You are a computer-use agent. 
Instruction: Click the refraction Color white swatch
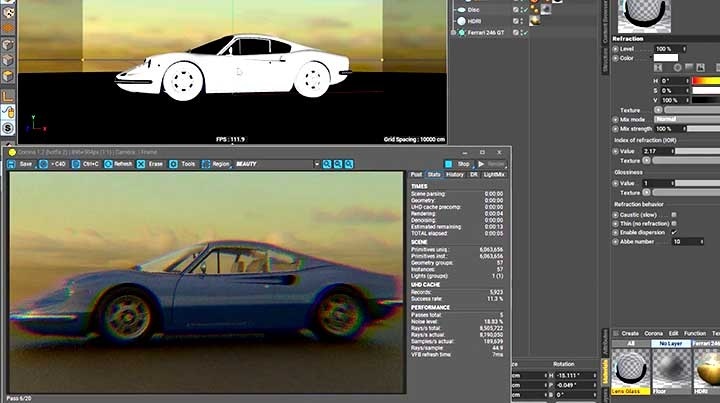668,58
